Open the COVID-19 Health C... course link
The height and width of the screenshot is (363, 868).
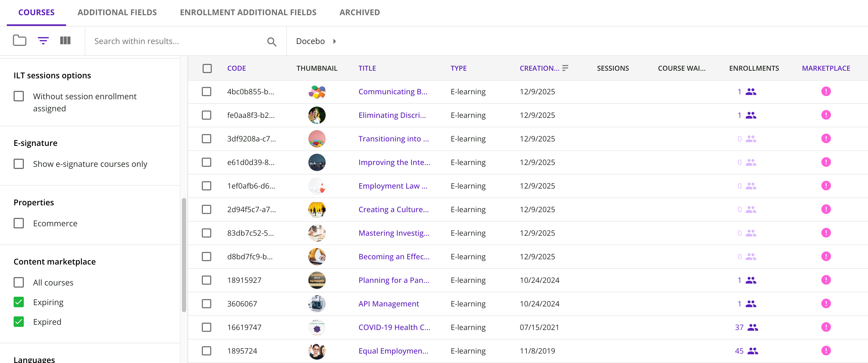point(394,327)
